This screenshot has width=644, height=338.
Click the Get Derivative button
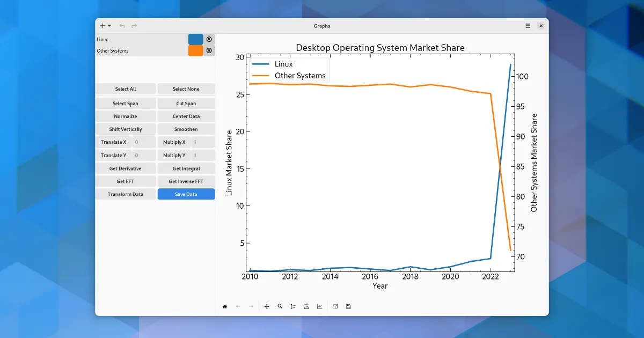126,168
